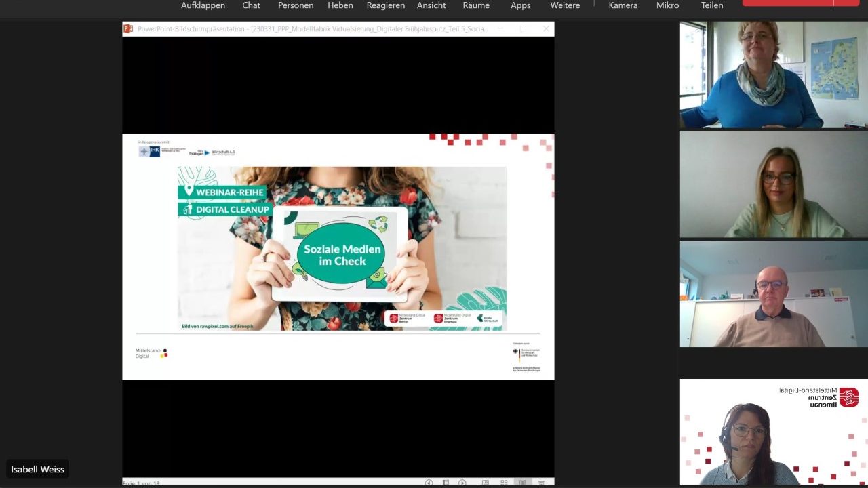Image resolution: width=868 pixels, height=488 pixels.
Task: Open the Ansicht view options
Action: click(x=431, y=5)
